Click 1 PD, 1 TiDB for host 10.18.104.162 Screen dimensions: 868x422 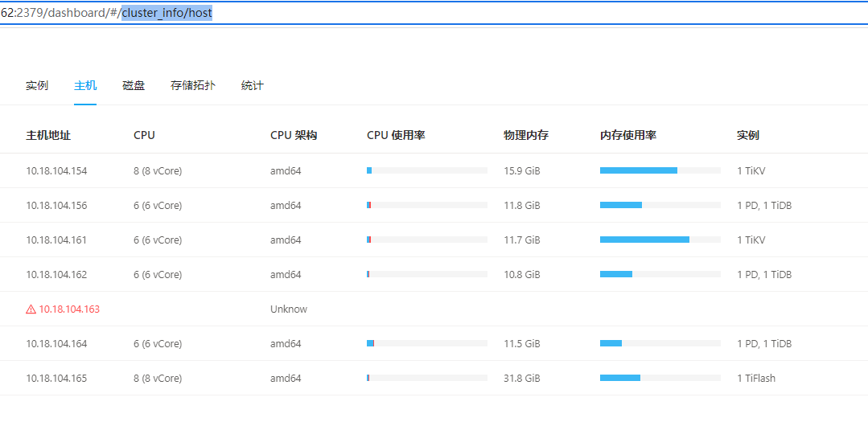[x=764, y=274]
